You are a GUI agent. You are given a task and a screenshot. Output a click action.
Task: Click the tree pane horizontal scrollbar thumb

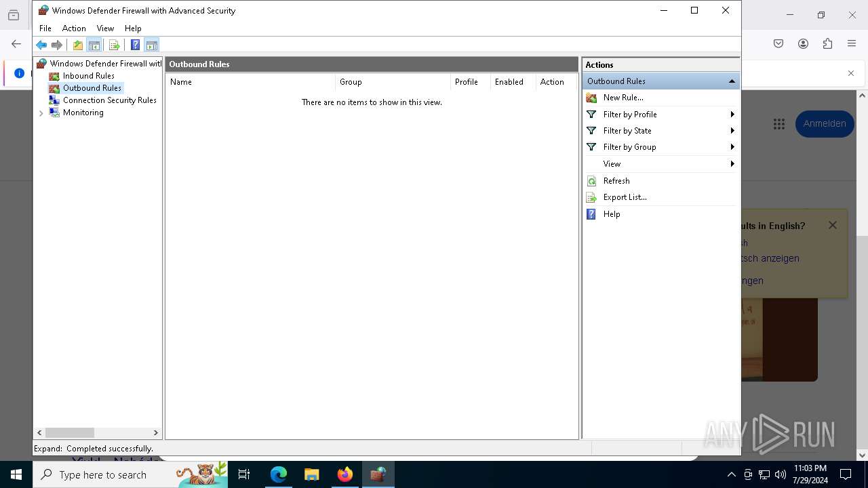tap(70, 432)
